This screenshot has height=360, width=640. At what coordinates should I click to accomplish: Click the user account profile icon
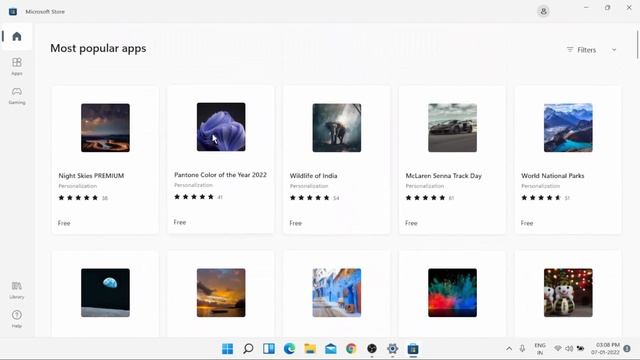(543, 11)
